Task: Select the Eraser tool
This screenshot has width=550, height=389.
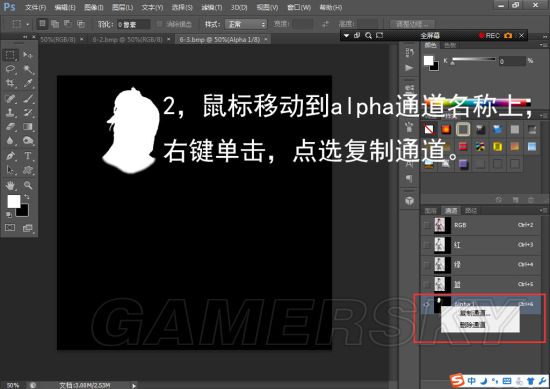Action: (x=10, y=127)
